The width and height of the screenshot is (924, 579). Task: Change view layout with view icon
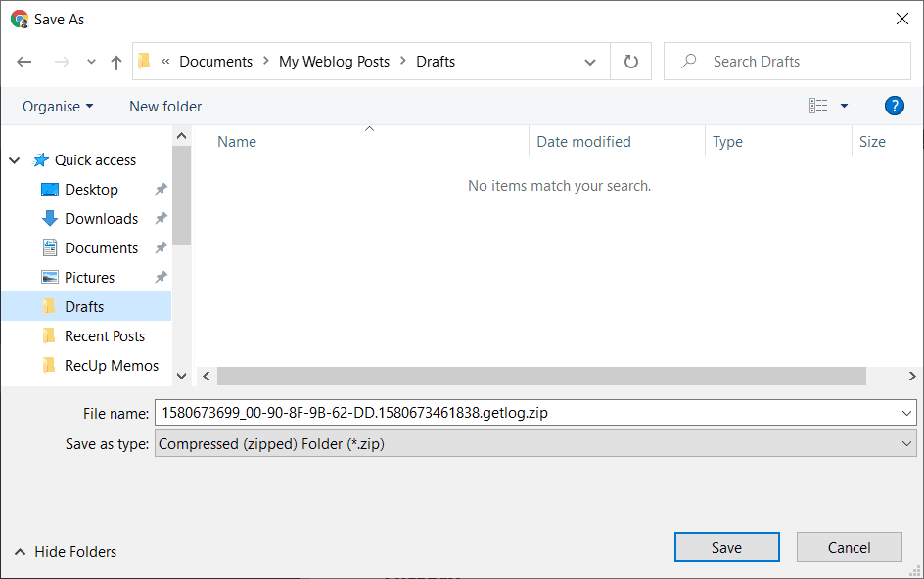pos(819,106)
